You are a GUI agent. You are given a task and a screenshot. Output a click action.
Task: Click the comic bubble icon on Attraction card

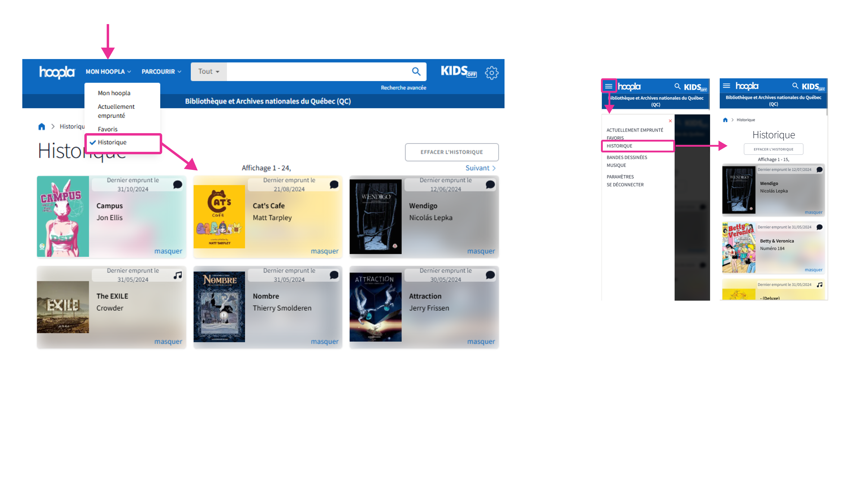click(x=490, y=275)
